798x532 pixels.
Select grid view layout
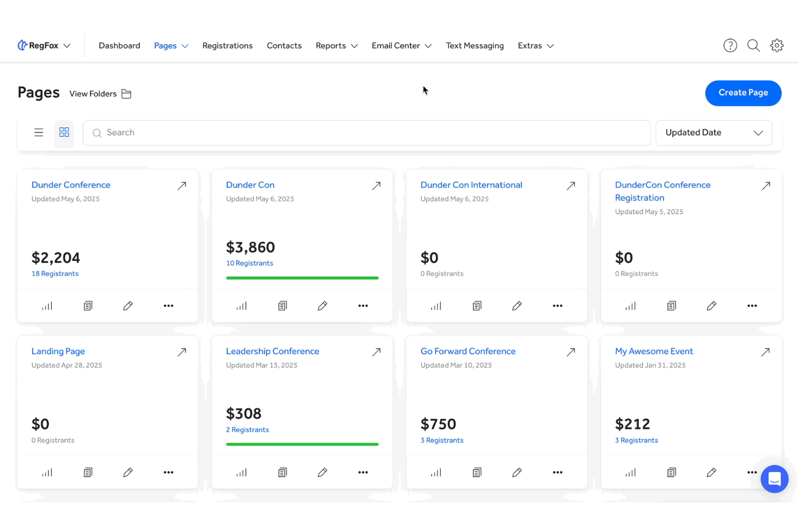[64, 133]
